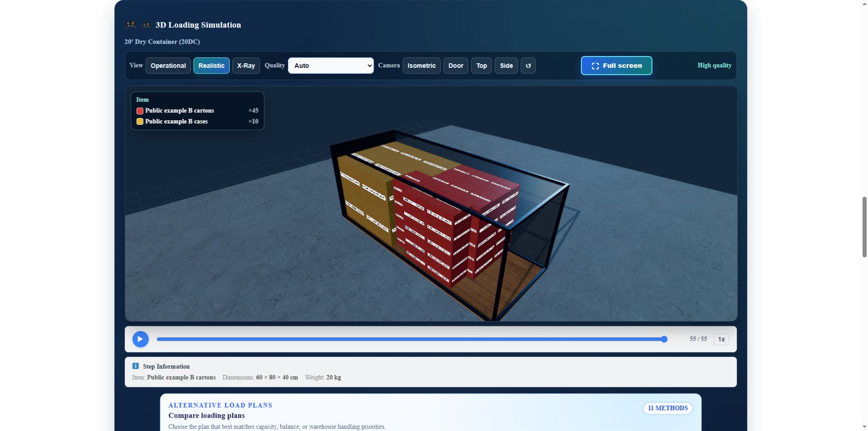
Task: Click the Step Information info icon
Action: click(135, 366)
